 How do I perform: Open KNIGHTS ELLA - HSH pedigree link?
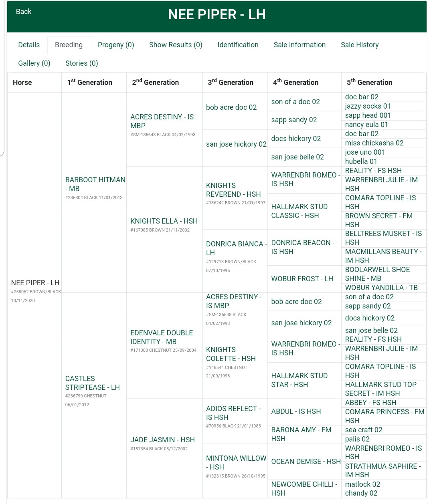point(164,221)
